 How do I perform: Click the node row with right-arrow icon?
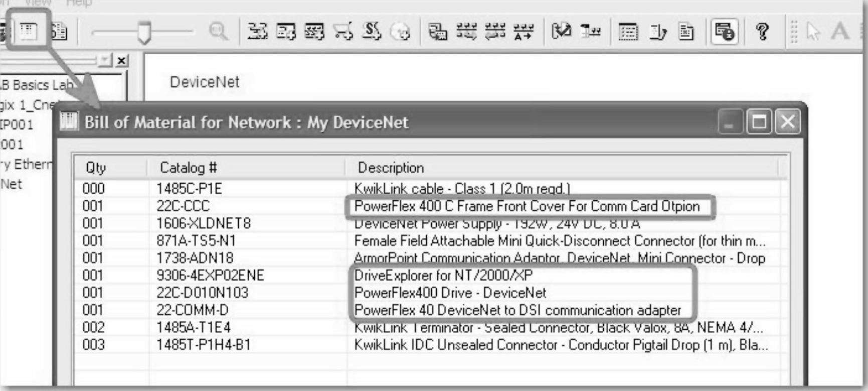point(466,32)
